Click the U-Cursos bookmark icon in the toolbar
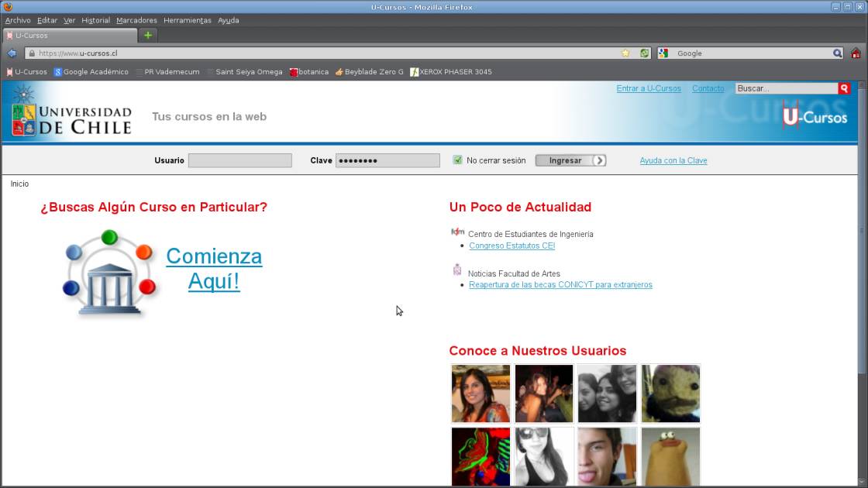Viewport: 868px width, 488px height. coord(9,71)
